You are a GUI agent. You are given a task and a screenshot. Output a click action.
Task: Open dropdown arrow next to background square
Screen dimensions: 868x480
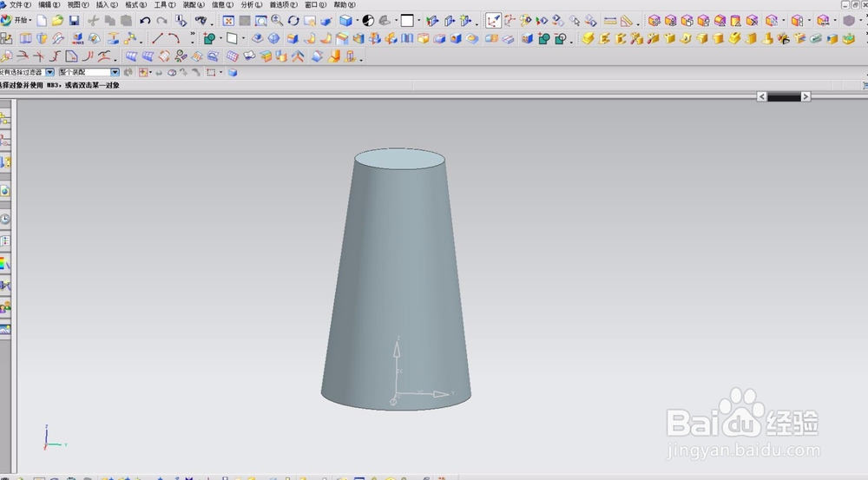pyautogui.click(x=418, y=21)
